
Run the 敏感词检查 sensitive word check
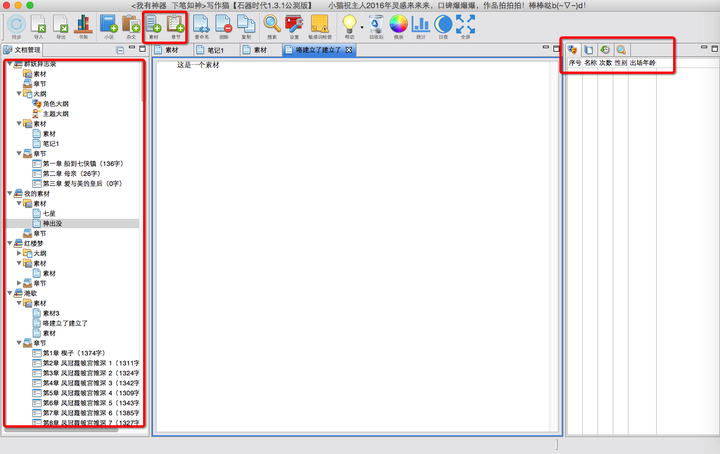(x=320, y=27)
